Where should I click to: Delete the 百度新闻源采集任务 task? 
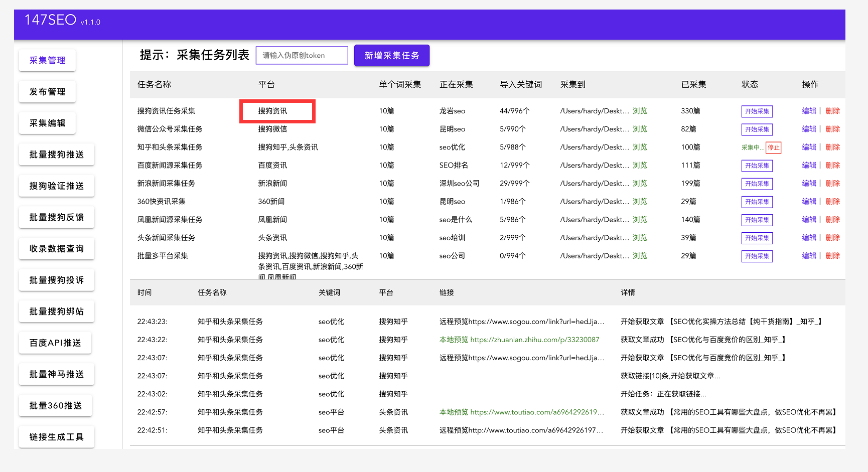click(833, 165)
